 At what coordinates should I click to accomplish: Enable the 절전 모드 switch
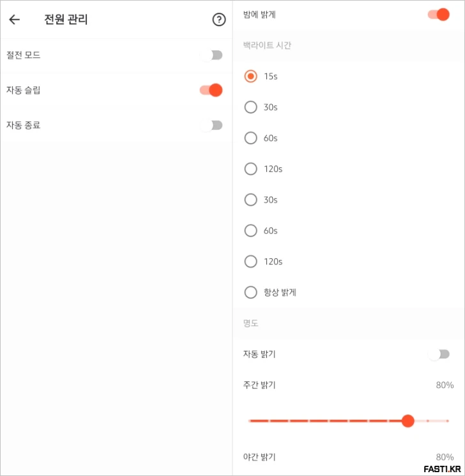click(211, 55)
